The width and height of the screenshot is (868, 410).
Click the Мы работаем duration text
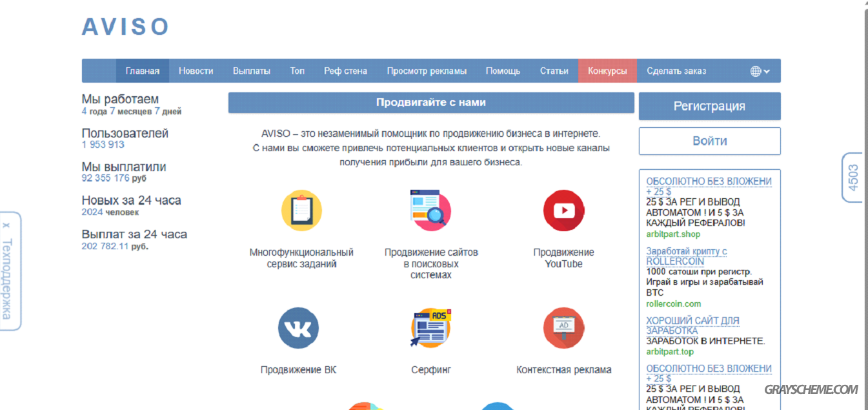[132, 111]
